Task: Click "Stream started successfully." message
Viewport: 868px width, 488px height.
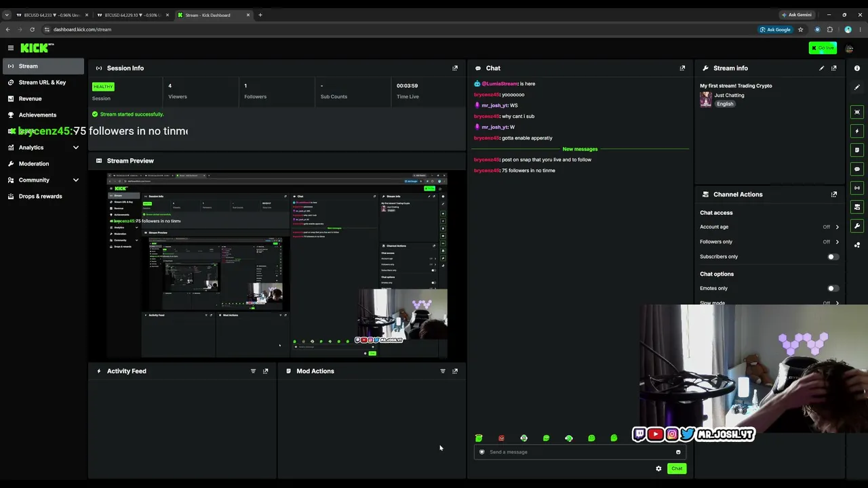Action: pyautogui.click(x=132, y=115)
